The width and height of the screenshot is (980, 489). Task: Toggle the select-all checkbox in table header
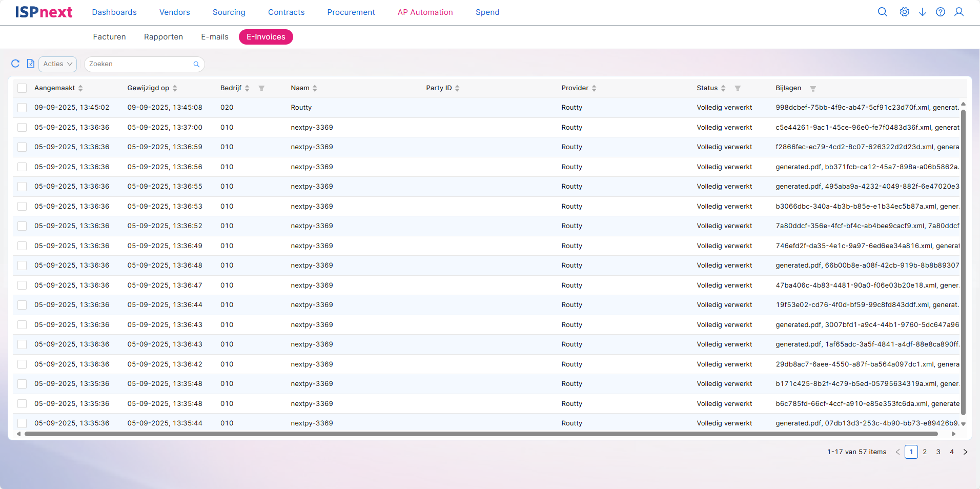[x=22, y=88]
